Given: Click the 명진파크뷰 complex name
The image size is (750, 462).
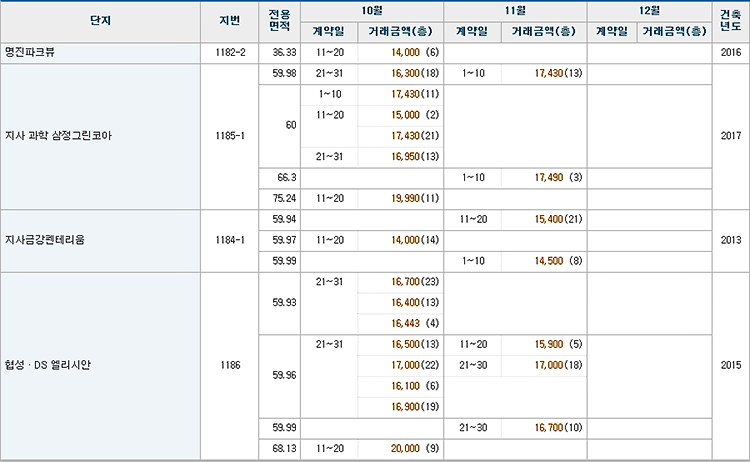Looking at the screenshot, I should 34,51.
